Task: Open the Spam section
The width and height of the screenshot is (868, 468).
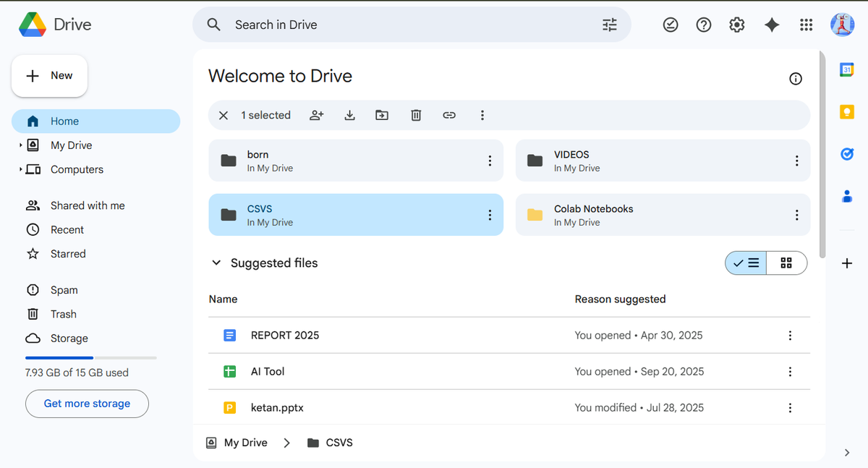Action: [64, 289]
